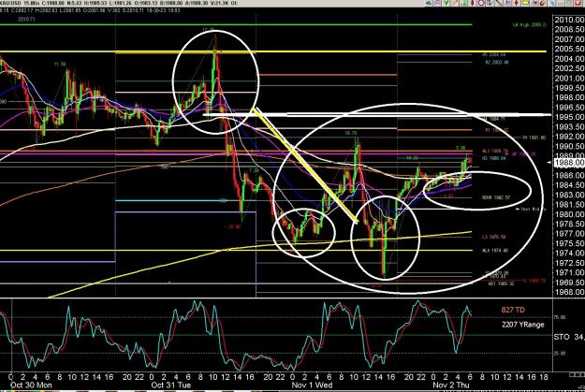
Task: Click the WS1 1969.22 support label
Action: click(501, 283)
